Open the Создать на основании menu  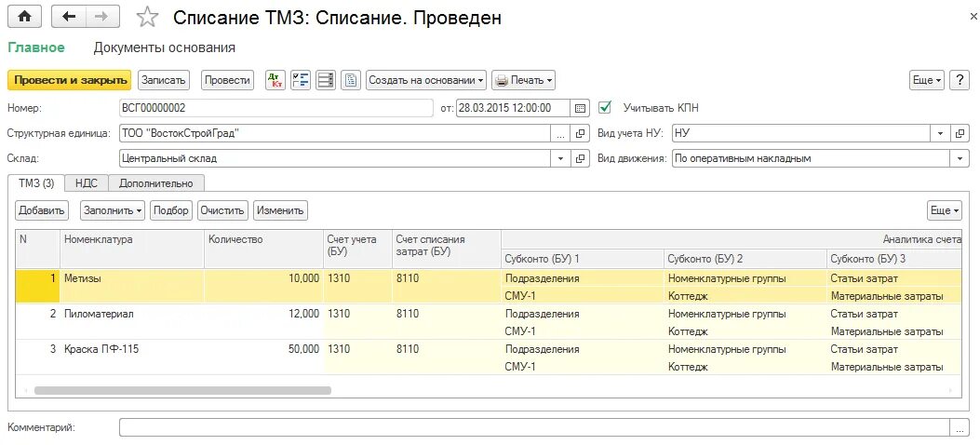coord(426,80)
